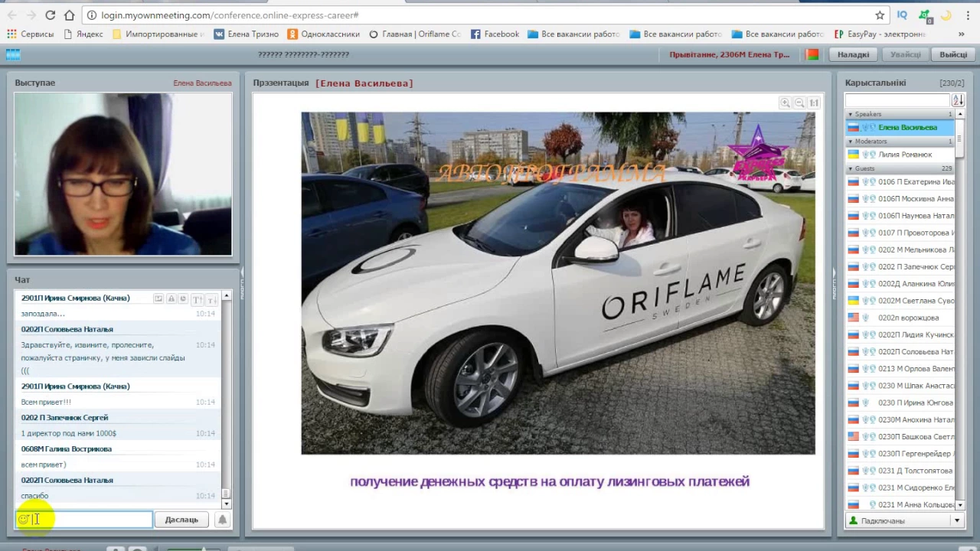Collapse the Moderators group

click(x=850, y=142)
